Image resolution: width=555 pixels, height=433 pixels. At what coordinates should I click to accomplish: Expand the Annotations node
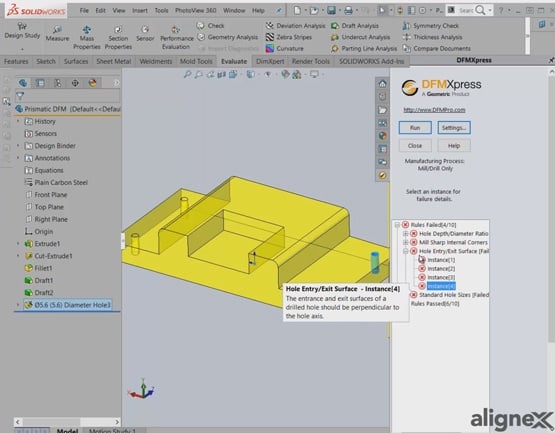(18, 158)
